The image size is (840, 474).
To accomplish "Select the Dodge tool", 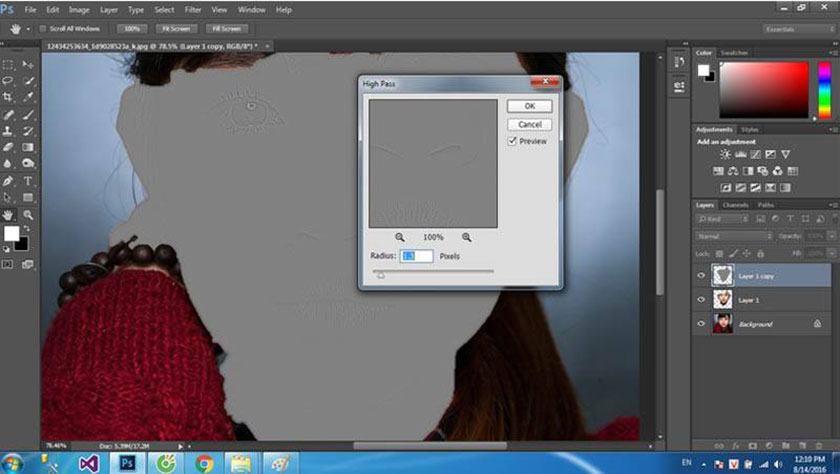I will tap(28, 163).
